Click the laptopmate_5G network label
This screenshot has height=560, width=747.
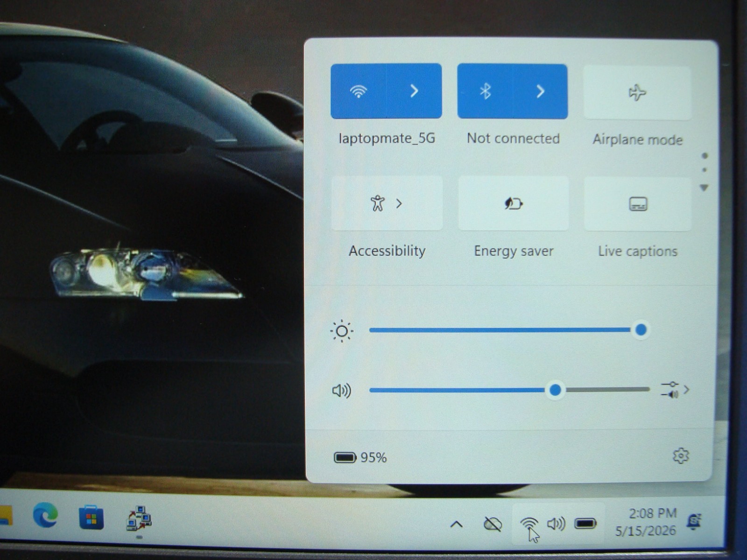tap(387, 139)
